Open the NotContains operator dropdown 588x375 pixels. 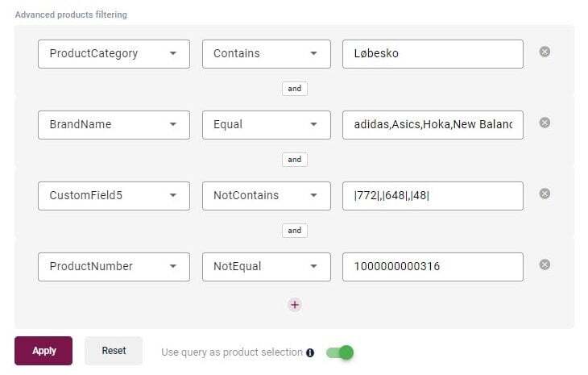point(266,196)
